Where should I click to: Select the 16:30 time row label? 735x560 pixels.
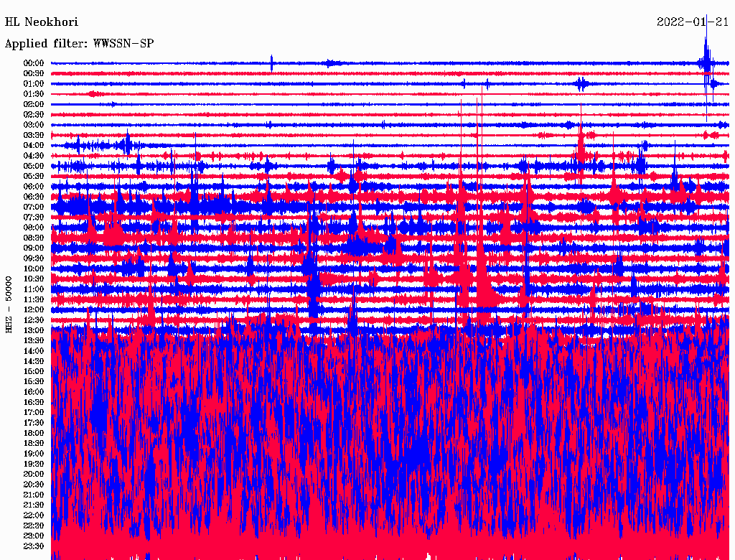33,402
